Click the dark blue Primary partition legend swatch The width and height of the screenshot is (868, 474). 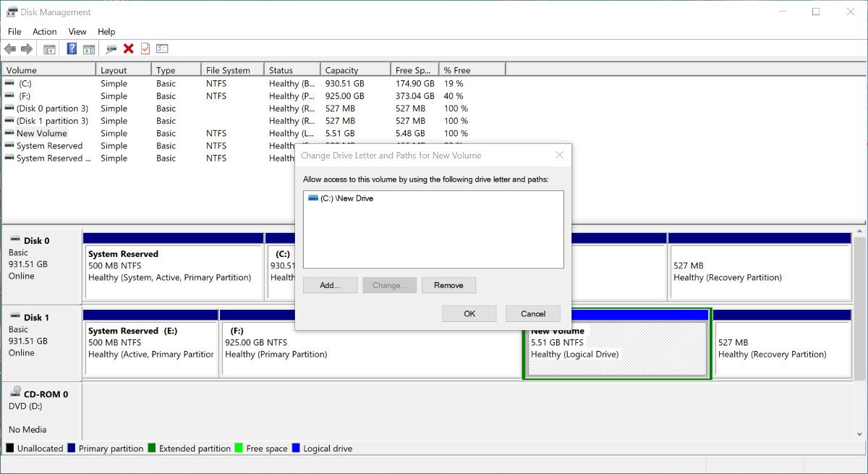tap(72, 449)
